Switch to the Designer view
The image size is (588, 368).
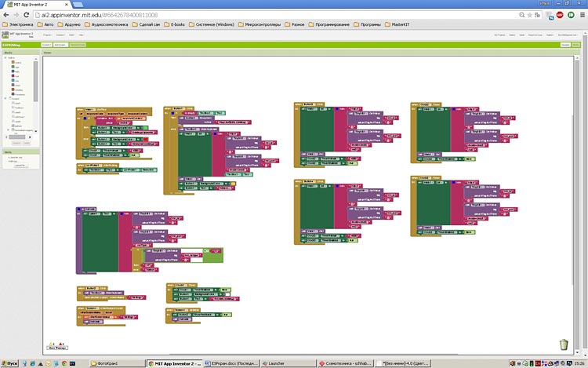(564, 46)
